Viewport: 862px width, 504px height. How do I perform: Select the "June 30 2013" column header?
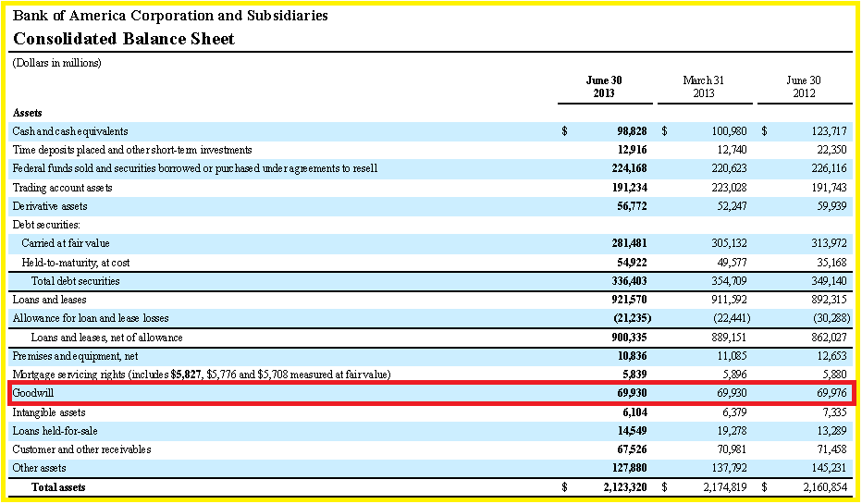point(604,87)
